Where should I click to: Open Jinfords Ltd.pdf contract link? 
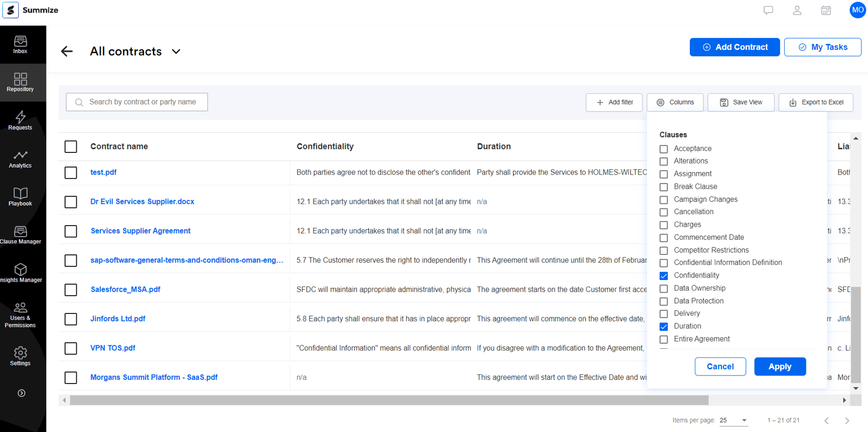pos(118,318)
